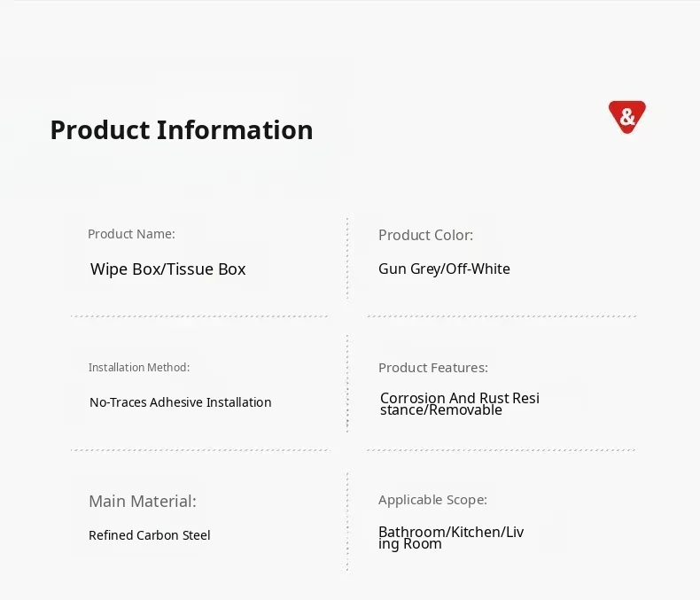Click vertical dotted divider beside Product Name
This screenshot has width=700, height=600.
tap(347, 257)
